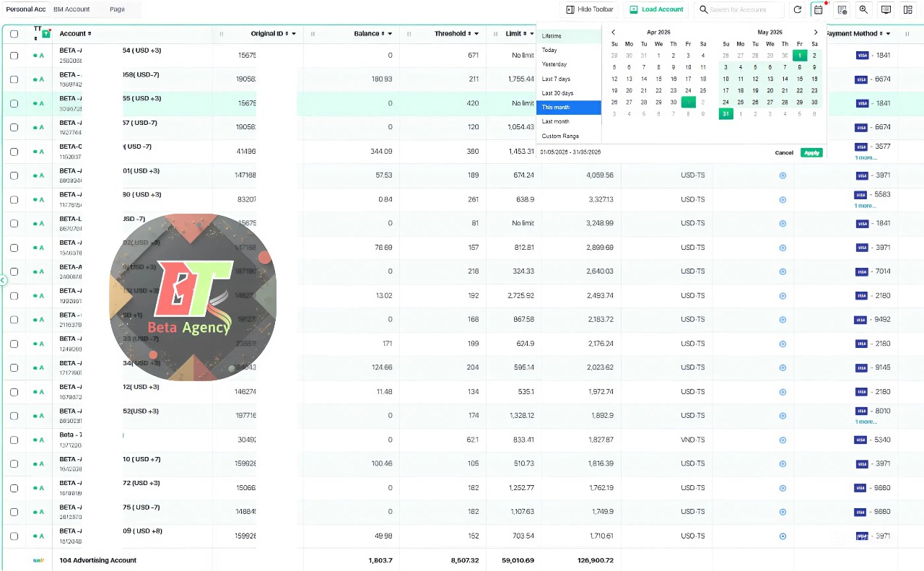The width and height of the screenshot is (924, 571).
Task: Open the Original ID column dropdown arrow
Action: pos(294,34)
